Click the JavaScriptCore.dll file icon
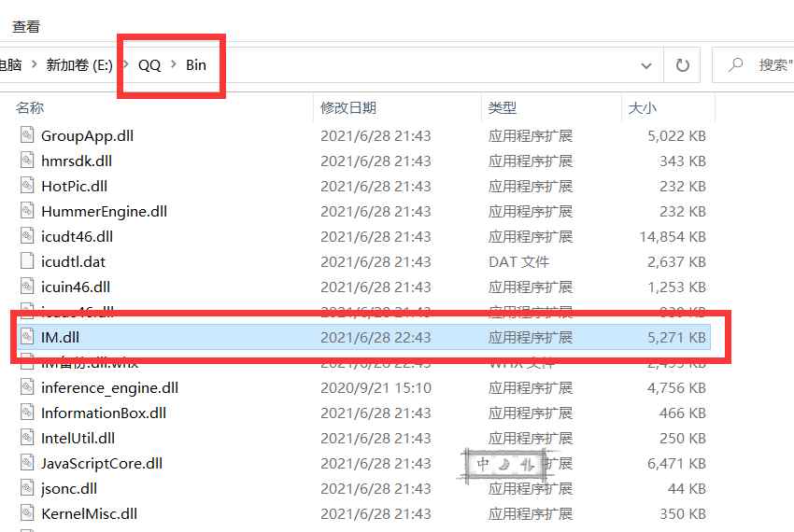794x532 pixels. coord(27,463)
